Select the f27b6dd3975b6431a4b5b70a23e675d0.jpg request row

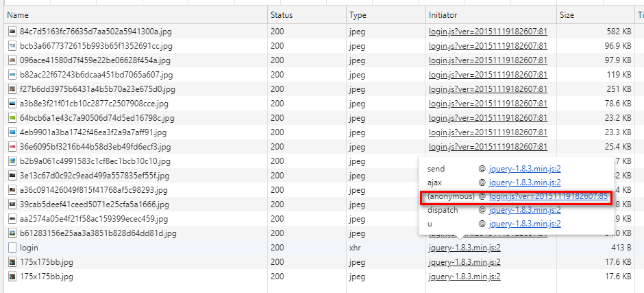[x=321, y=89]
